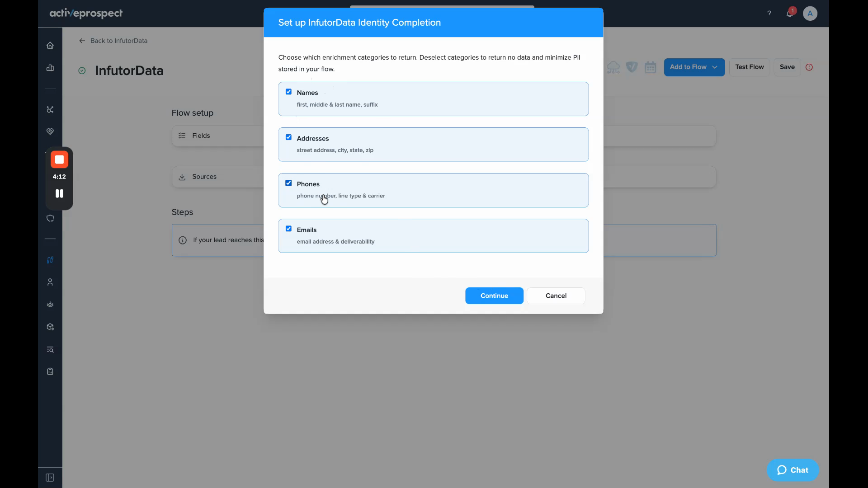Viewport: 868px width, 488px height.
Task: Click the calendar icon in flow header
Action: pyautogui.click(x=650, y=67)
